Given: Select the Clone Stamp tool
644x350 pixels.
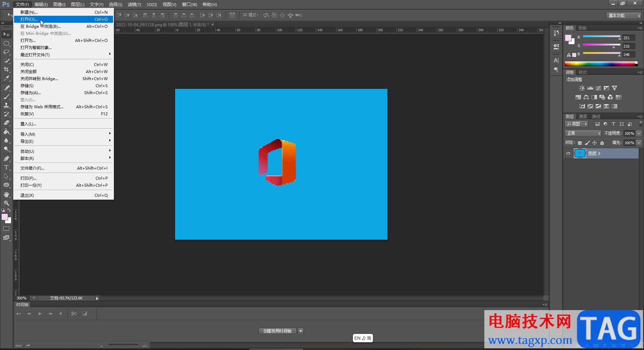Looking at the screenshot, I should pyautogui.click(x=6, y=105).
